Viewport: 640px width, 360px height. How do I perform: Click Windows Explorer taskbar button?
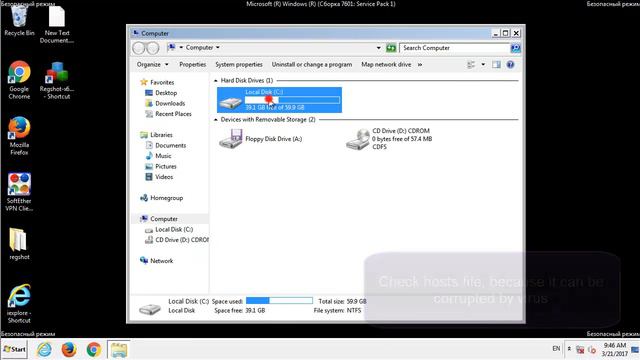click(x=119, y=349)
